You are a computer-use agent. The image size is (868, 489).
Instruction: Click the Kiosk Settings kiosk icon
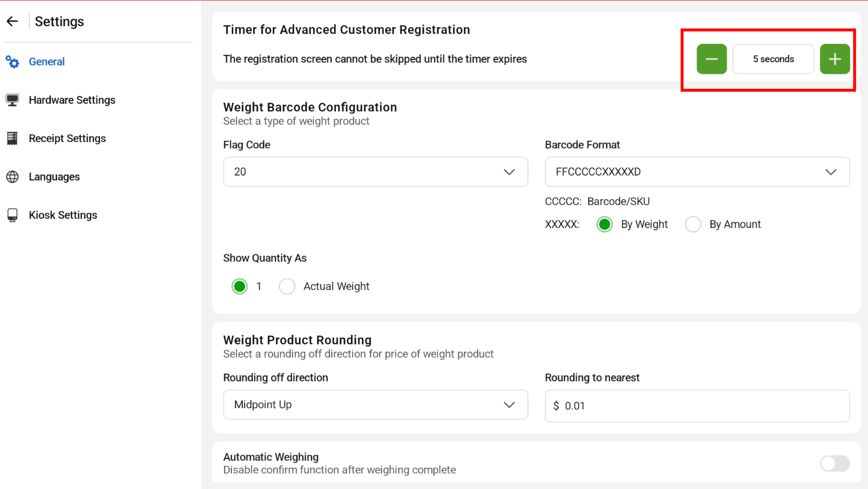(x=12, y=215)
